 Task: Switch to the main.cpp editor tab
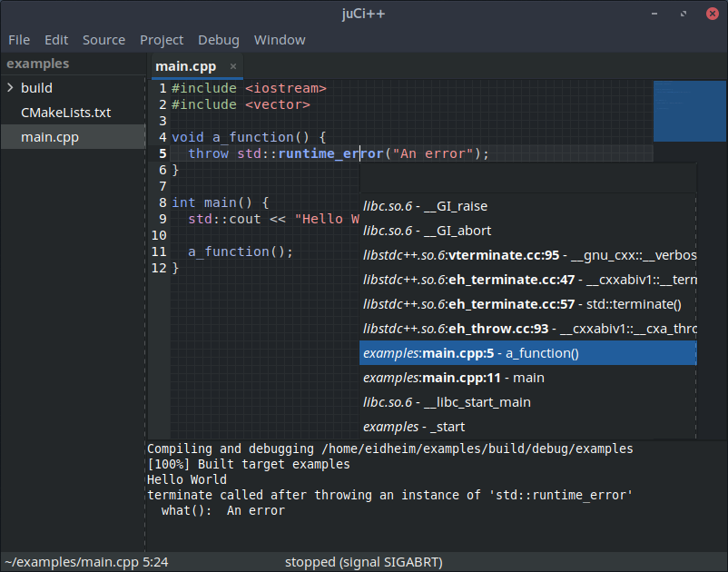coord(184,66)
